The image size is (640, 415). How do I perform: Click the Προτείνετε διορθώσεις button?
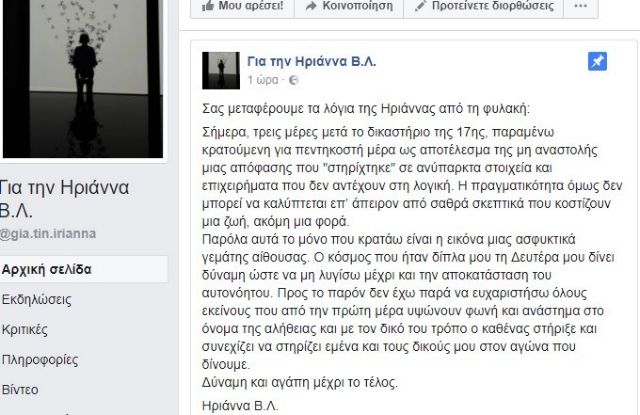coord(484,6)
